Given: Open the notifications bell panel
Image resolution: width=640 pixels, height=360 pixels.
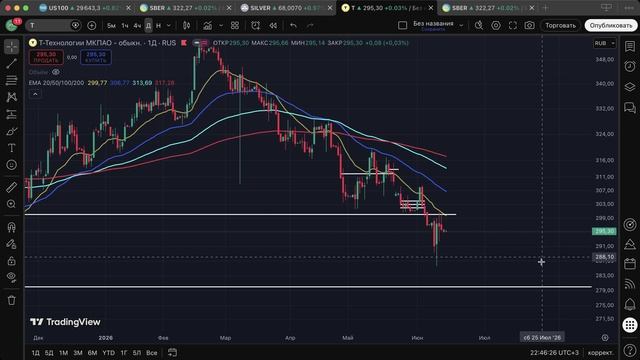Looking at the screenshot, I should coord(630,304).
